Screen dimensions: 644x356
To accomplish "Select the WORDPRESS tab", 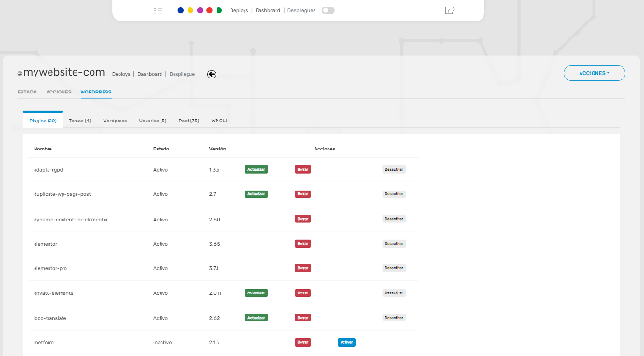I will click(x=96, y=92).
